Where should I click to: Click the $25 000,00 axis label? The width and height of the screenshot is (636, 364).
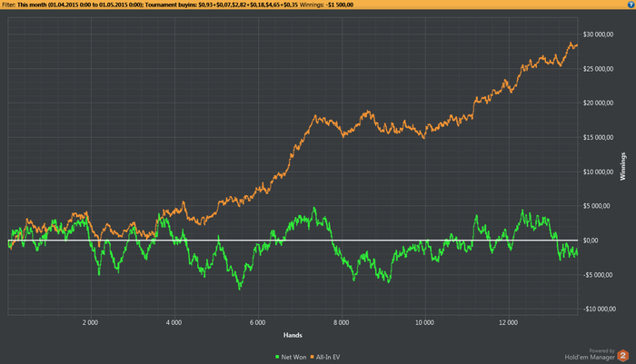coord(598,69)
